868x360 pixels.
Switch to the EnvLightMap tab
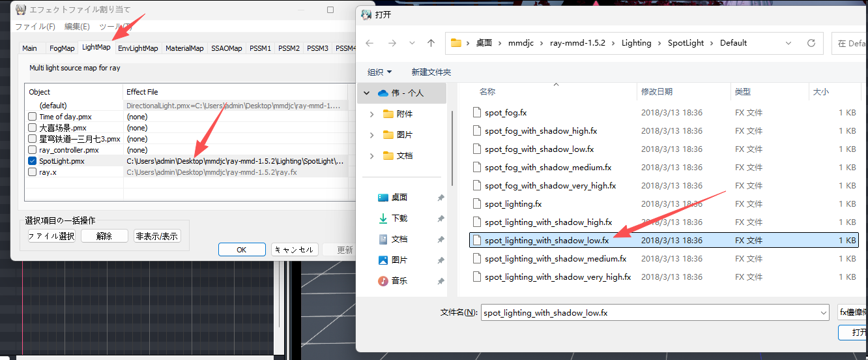(x=138, y=48)
